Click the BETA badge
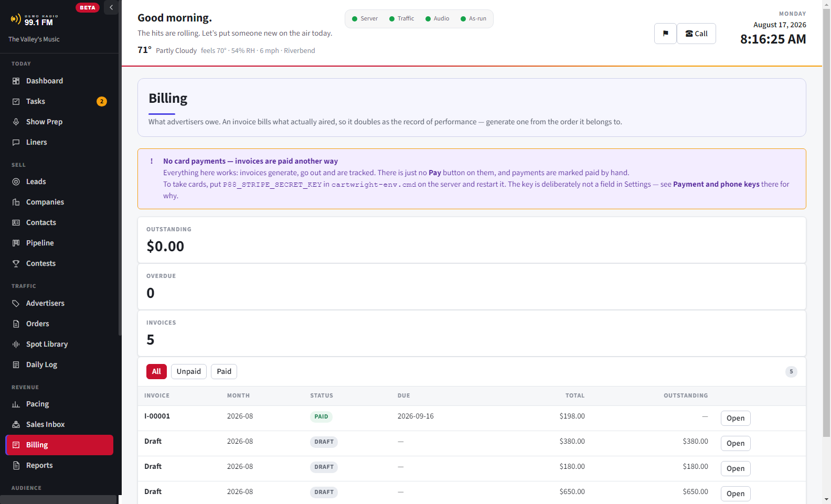 (88, 7)
